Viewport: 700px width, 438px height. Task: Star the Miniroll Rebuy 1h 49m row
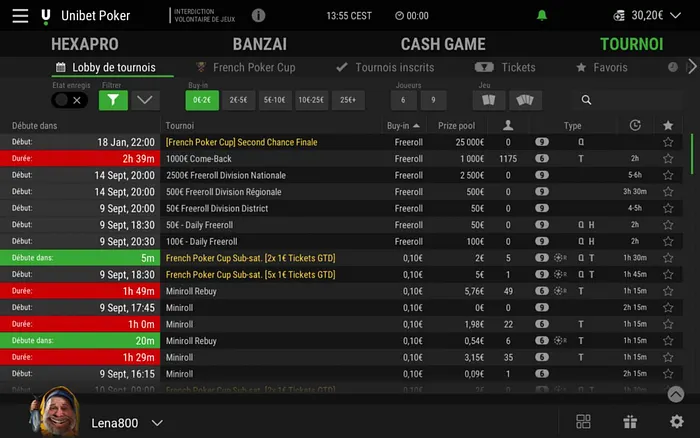[668, 291]
